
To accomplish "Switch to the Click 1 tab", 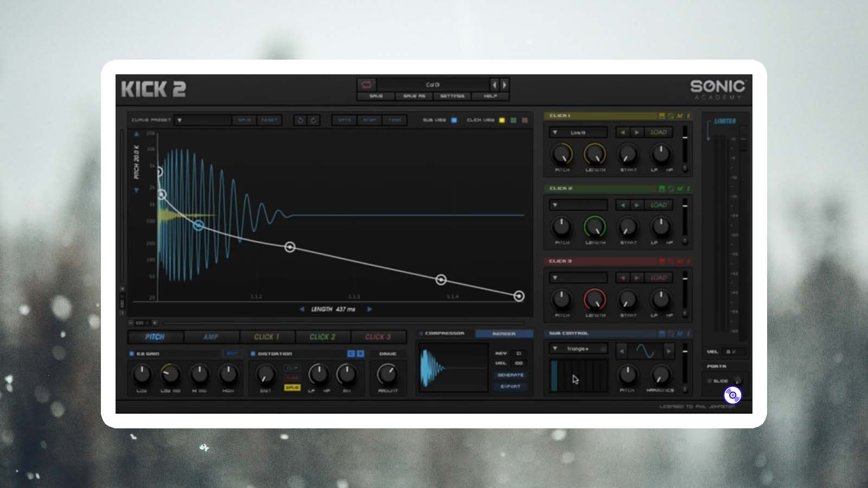I will click(x=266, y=337).
